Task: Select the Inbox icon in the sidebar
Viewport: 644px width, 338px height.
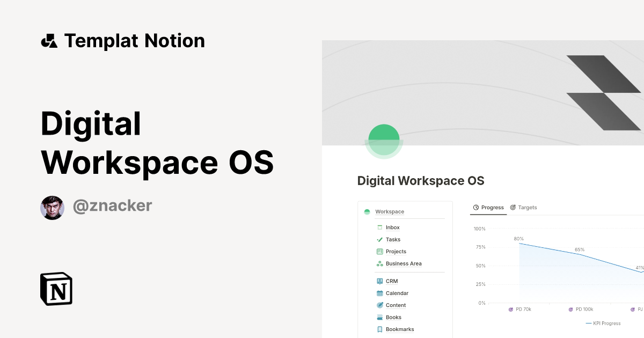Action: (379, 227)
